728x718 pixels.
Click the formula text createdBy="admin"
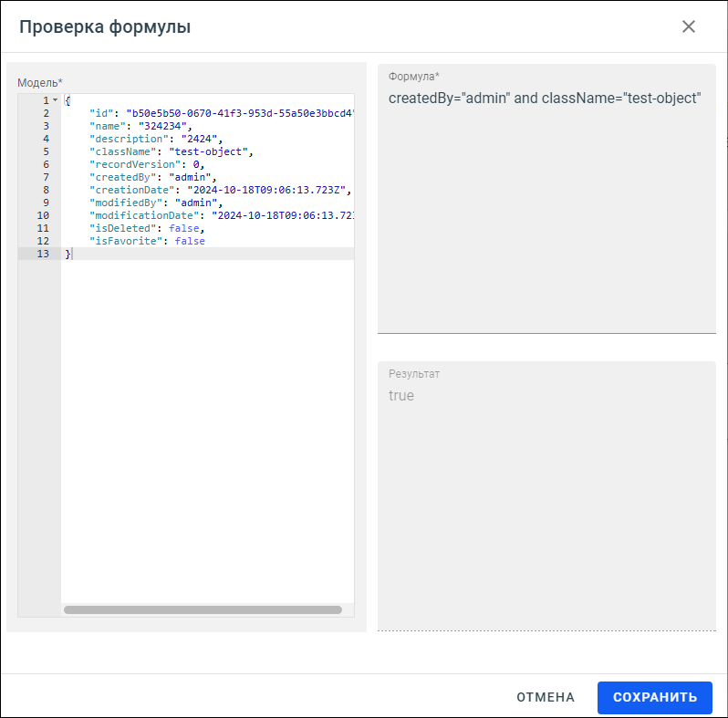(x=449, y=98)
